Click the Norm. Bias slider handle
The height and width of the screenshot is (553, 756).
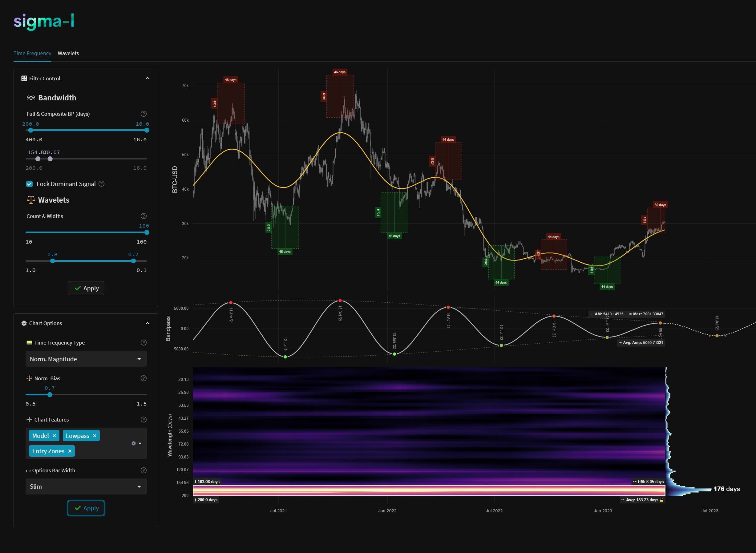coord(50,395)
